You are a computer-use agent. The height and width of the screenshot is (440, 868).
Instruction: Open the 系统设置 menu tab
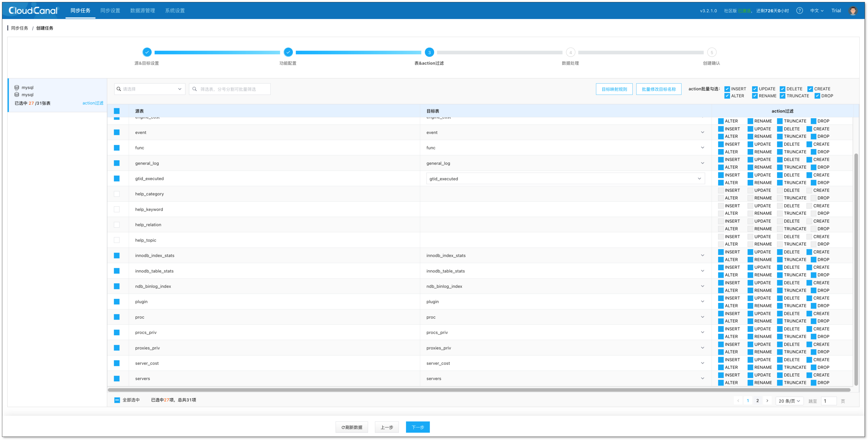[174, 10]
